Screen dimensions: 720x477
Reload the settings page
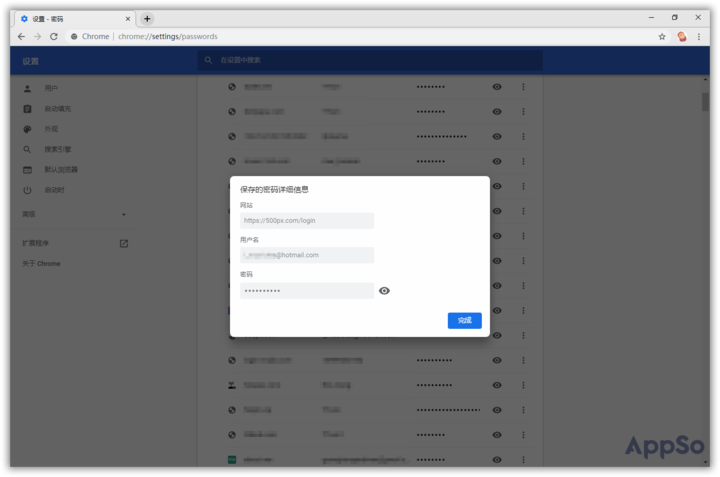coord(54,37)
